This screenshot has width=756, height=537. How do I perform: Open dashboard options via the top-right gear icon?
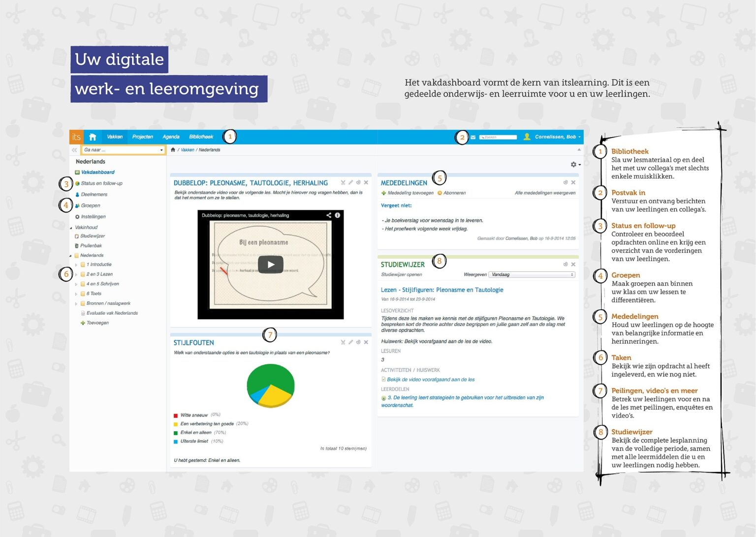coord(573,165)
